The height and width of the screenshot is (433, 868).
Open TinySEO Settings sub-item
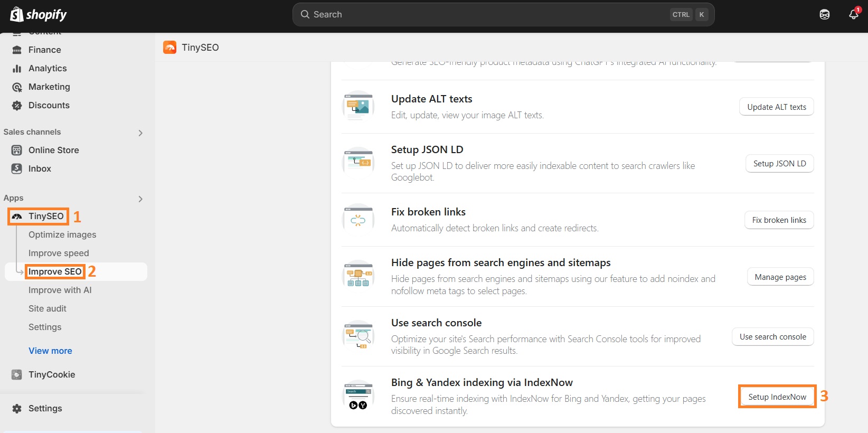click(x=45, y=327)
